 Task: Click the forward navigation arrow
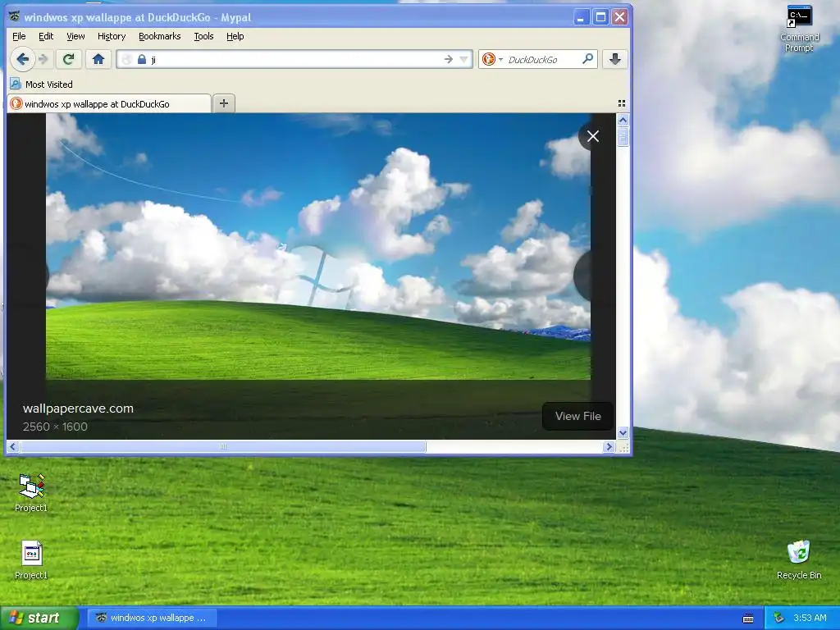pyautogui.click(x=44, y=59)
